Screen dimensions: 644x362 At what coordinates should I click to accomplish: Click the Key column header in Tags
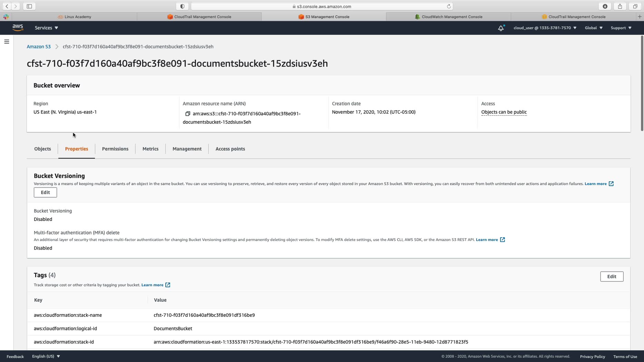[38, 300]
